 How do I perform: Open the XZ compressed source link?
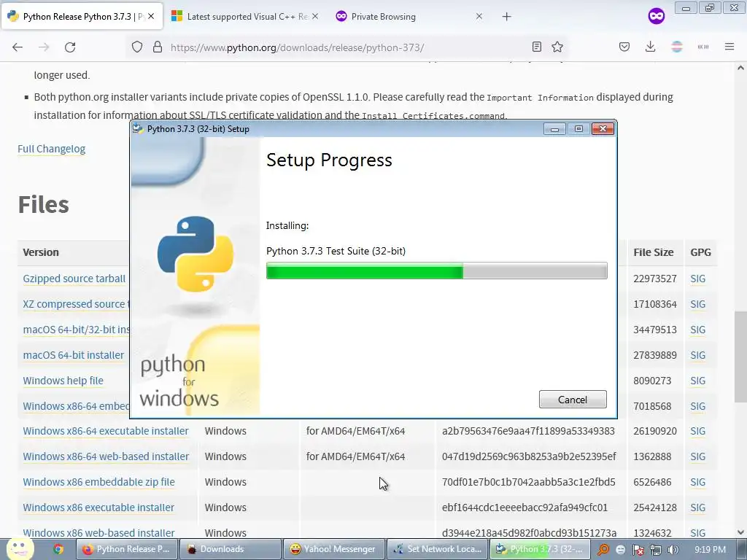(76, 304)
